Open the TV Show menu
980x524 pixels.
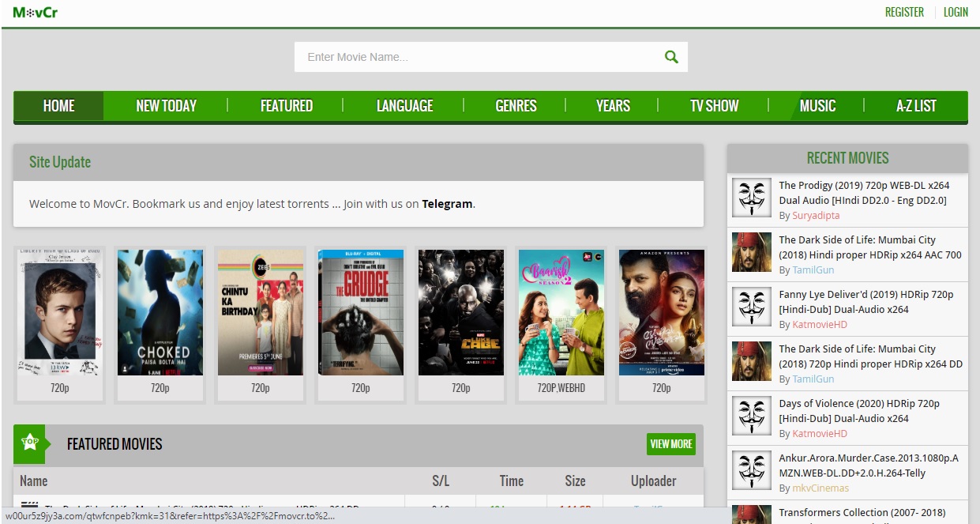714,106
